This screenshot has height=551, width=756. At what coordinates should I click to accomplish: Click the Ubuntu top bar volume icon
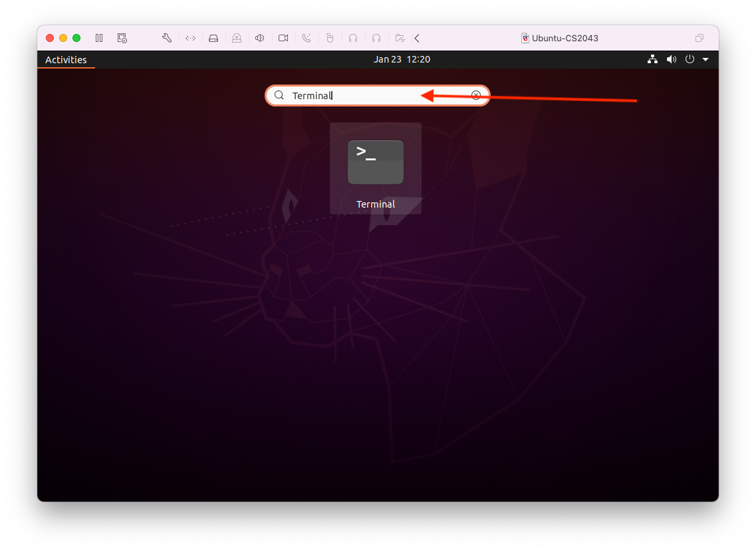(672, 59)
